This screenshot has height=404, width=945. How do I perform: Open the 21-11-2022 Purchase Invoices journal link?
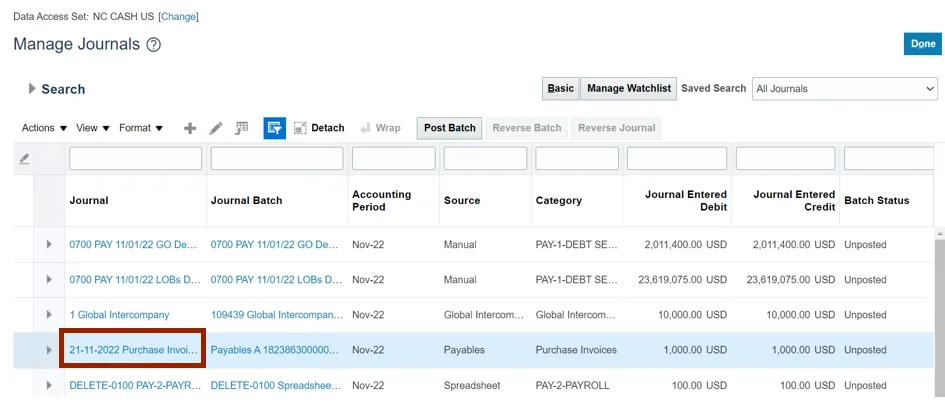(134, 350)
